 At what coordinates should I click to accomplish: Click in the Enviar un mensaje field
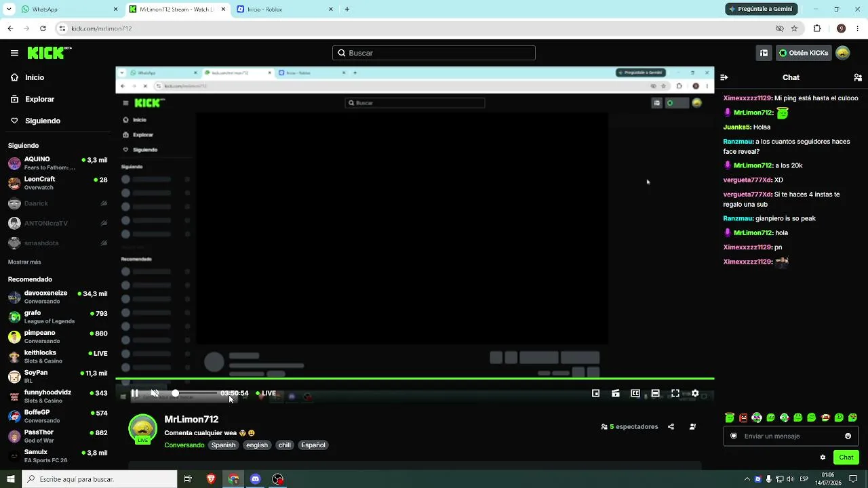[791, 436]
